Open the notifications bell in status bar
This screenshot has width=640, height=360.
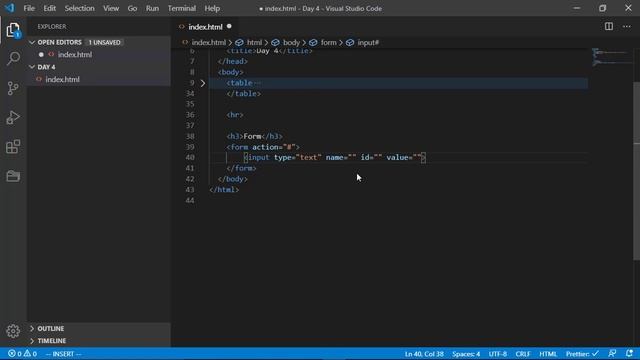coord(629,353)
